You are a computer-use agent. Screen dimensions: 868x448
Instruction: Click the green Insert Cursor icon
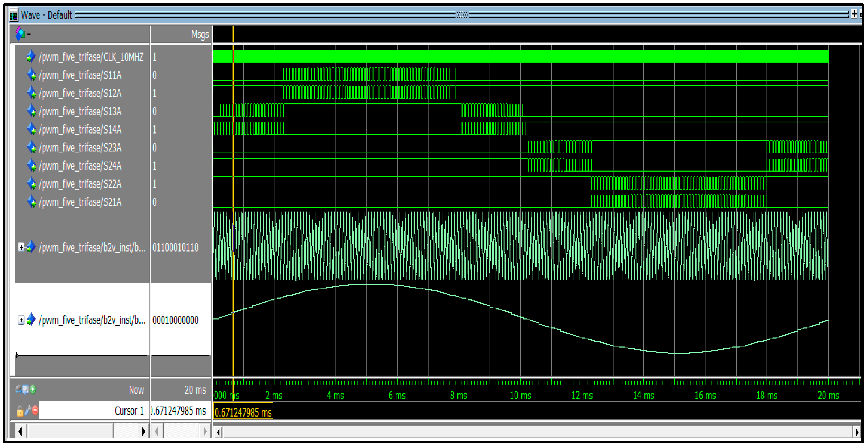pos(33,390)
